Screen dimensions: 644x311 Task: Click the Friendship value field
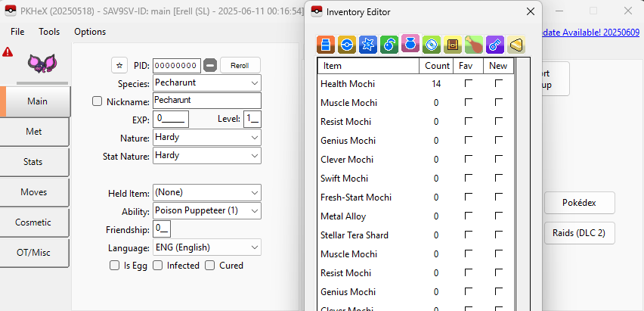(x=162, y=229)
